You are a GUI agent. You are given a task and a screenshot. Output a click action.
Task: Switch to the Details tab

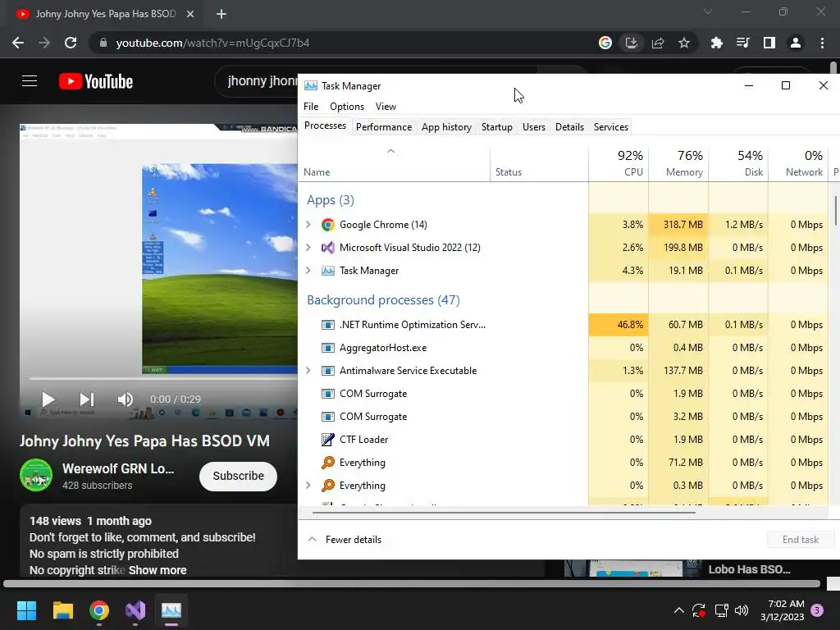(x=569, y=127)
